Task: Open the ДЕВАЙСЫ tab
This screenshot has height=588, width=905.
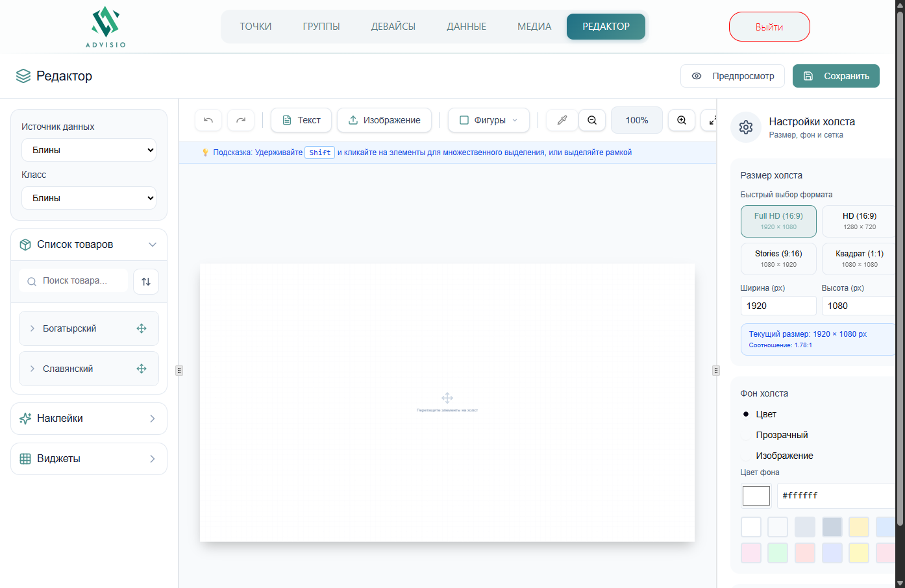Action: [393, 27]
